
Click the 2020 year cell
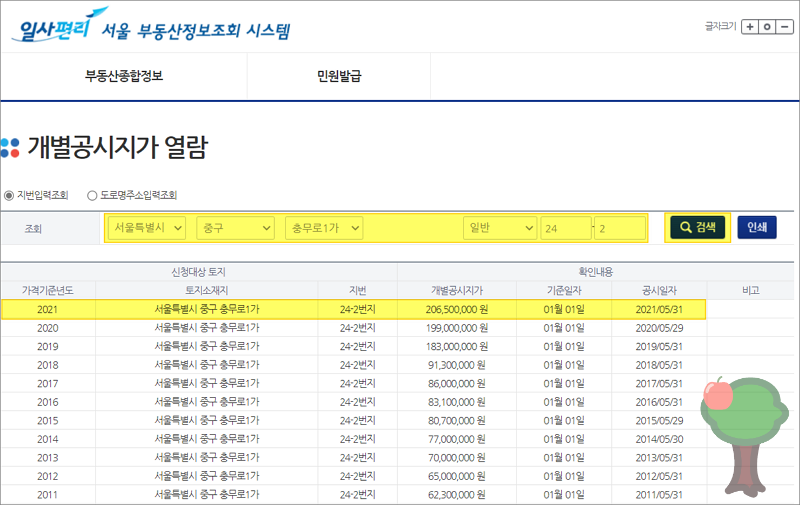point(47,328)
